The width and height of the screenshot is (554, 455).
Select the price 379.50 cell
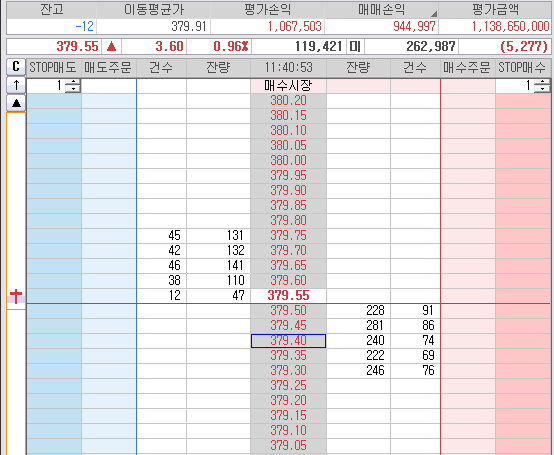(288, 311)
